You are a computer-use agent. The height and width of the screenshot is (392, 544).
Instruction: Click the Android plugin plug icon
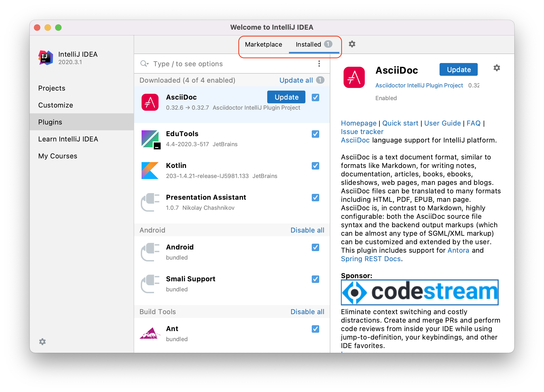click(150, 252)
